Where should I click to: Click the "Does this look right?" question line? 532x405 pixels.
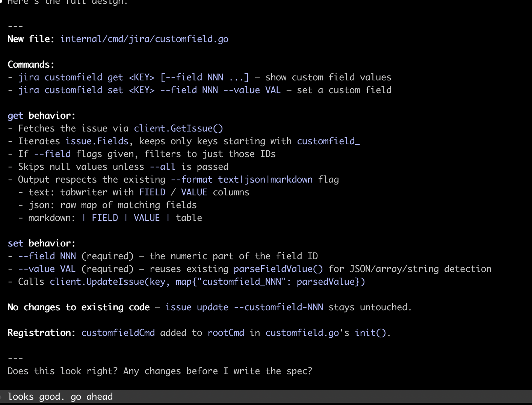pyautogui.click(x=160, y=371)
